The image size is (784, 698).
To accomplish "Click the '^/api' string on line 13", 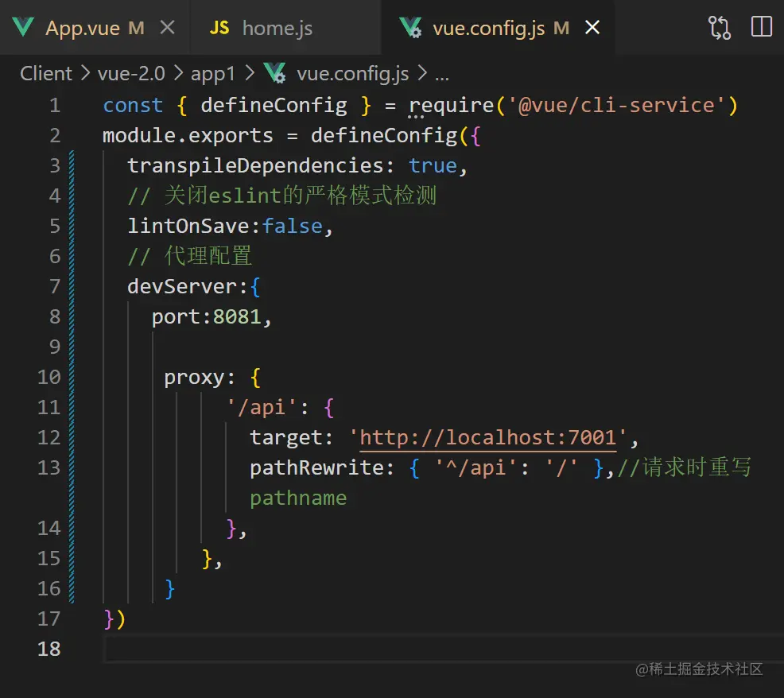I will point(476,468).
